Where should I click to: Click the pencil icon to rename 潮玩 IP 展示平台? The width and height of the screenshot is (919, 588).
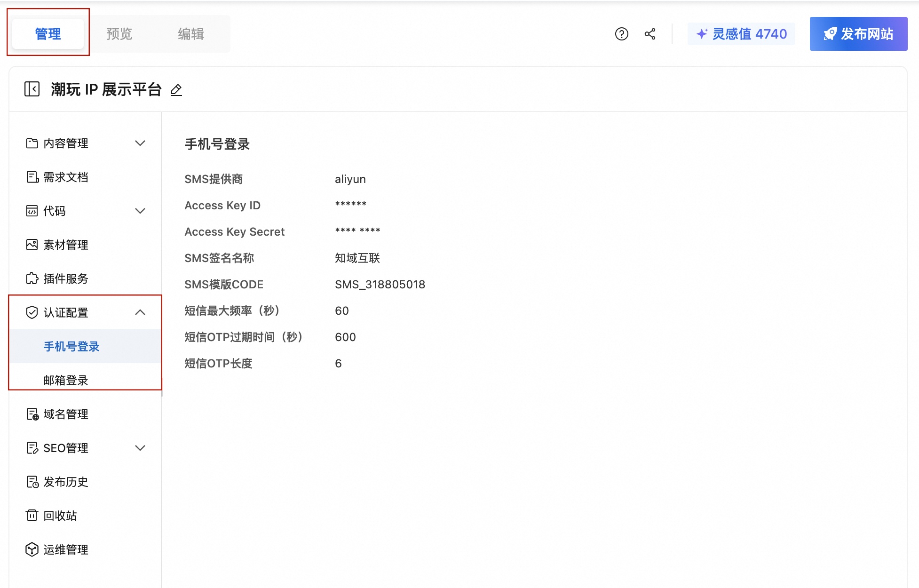click(x=176, y=90)
